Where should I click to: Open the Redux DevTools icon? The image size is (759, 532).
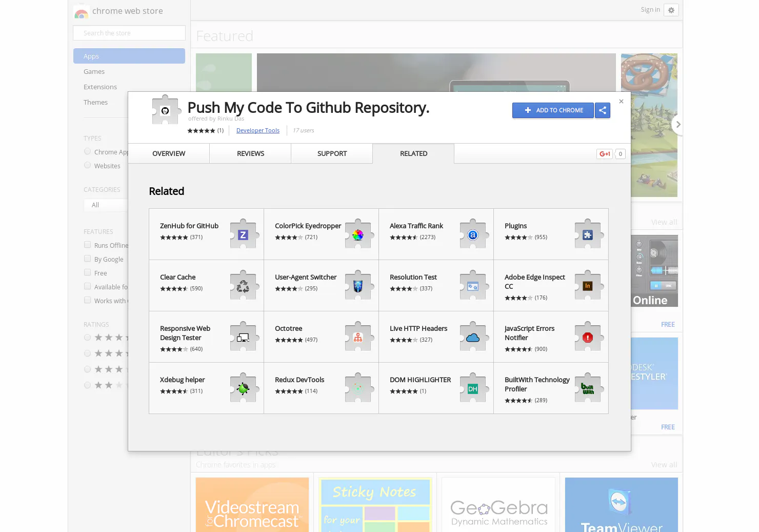[x=358, y=388]
